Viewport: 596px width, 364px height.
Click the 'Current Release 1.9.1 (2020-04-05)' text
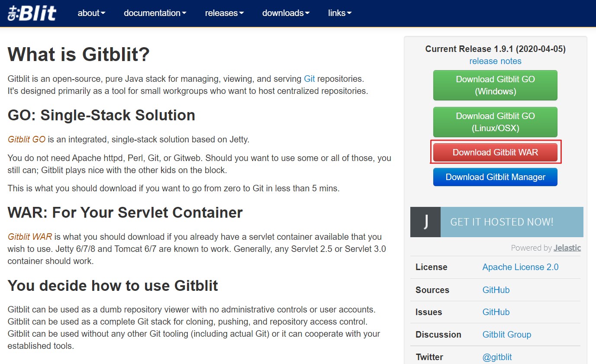pyautogui.click(x=495, y=49)
